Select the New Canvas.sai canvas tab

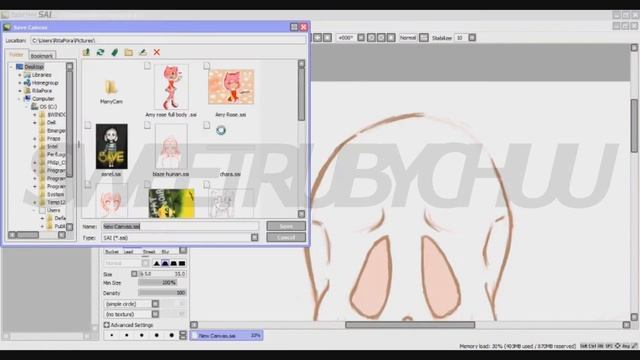point(227,336)
